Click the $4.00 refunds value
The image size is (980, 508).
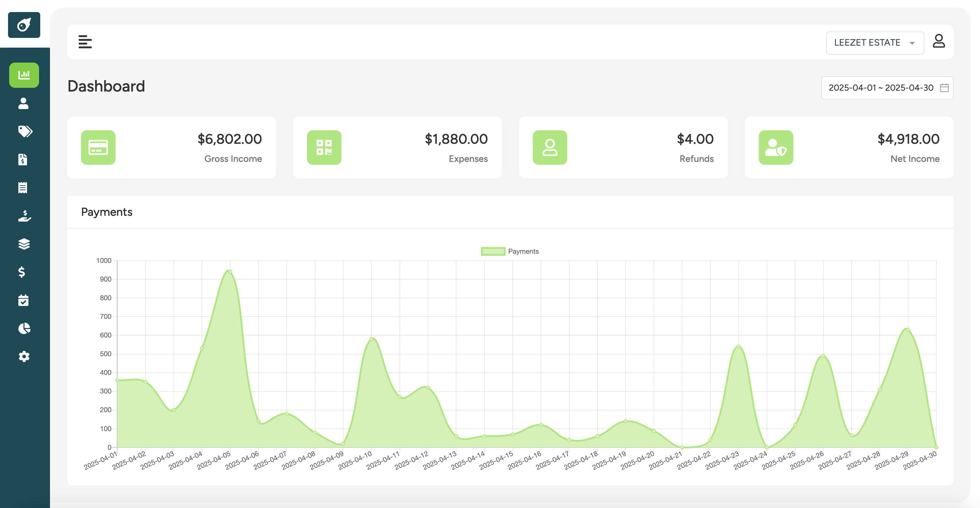tap(695, 139)
